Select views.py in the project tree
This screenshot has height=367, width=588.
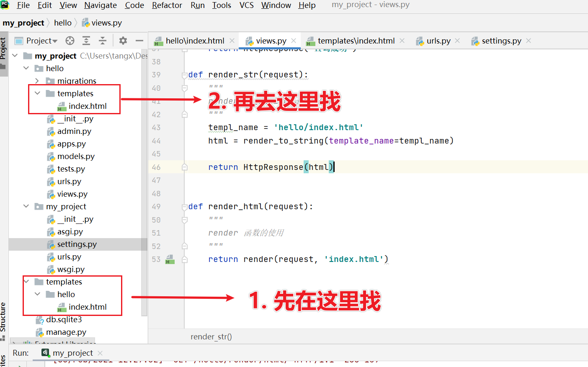72,194
